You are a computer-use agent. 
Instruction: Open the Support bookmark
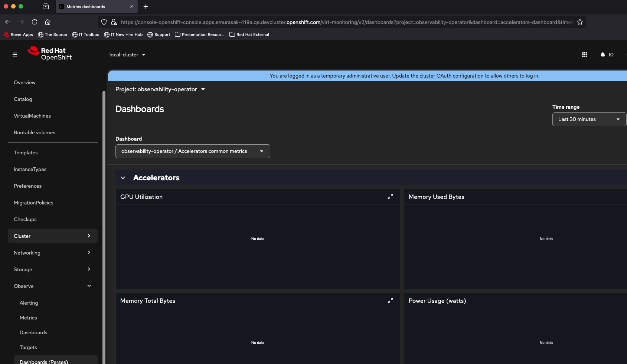tap(159, 35)
